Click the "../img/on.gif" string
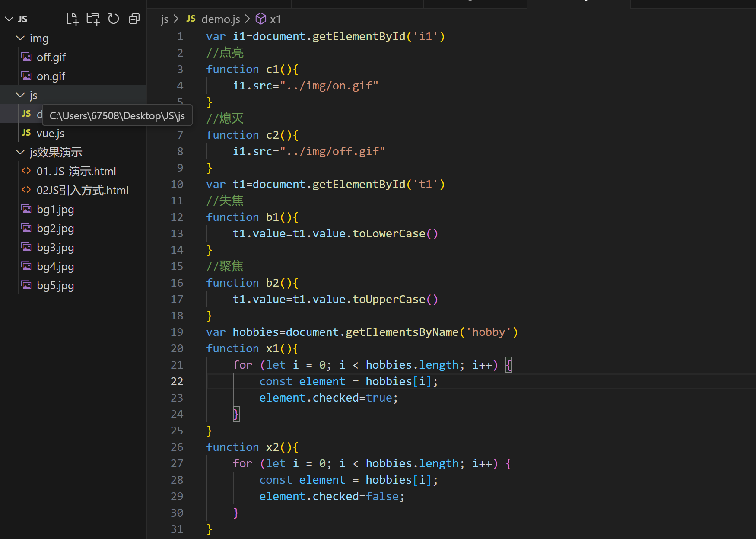 click(x=329, y=86)
